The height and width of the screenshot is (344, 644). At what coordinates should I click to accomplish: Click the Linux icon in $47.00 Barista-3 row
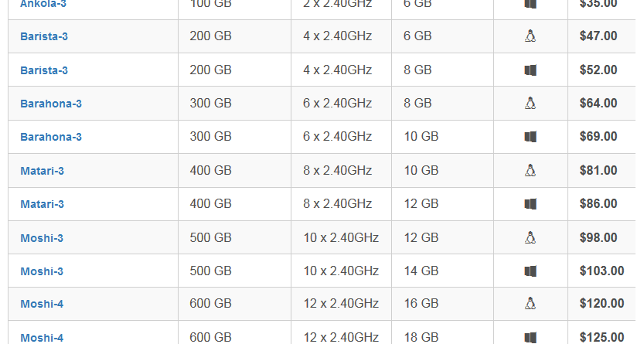pyautogui.click(x=530, y=36)
